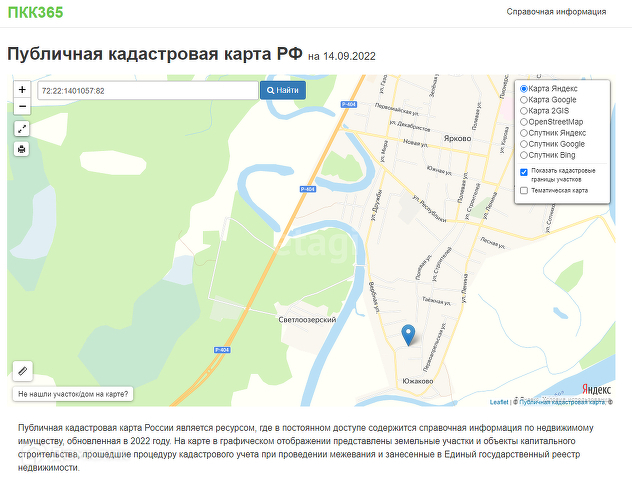The width and height of the screenshot is (632, 480).
Task: Activate the ruler measurement tool
Action: (x=23, y=371)
